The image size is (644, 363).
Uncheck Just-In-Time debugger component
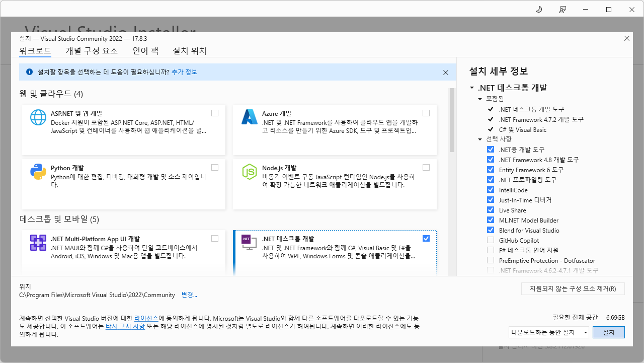click(x=491, y=200)
